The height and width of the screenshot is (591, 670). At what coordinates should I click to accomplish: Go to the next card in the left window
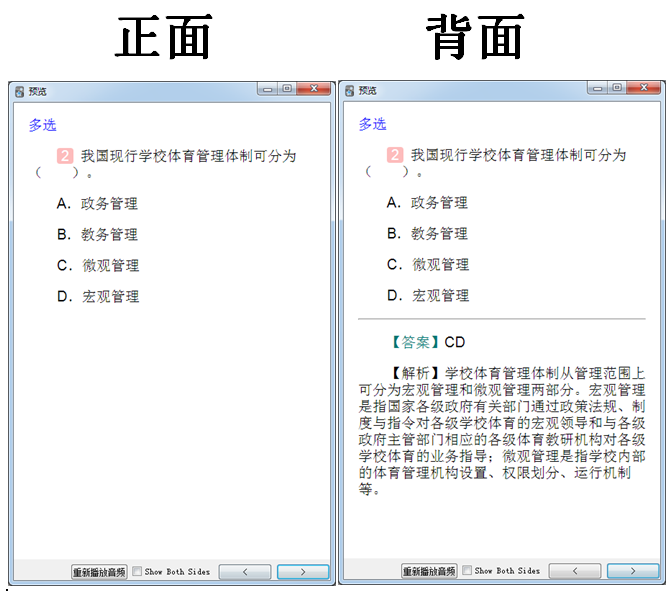tap(303, 572)
